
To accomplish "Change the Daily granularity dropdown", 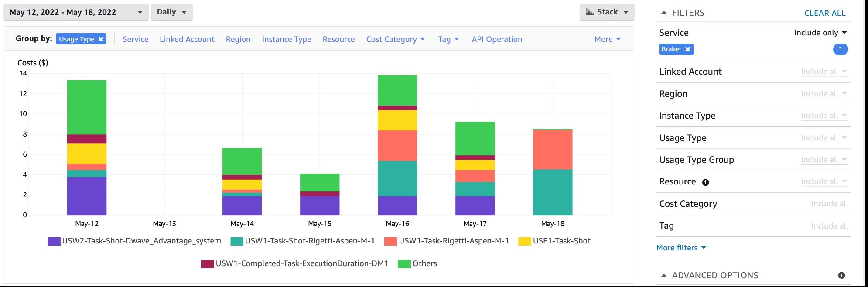I will (171, 12).
